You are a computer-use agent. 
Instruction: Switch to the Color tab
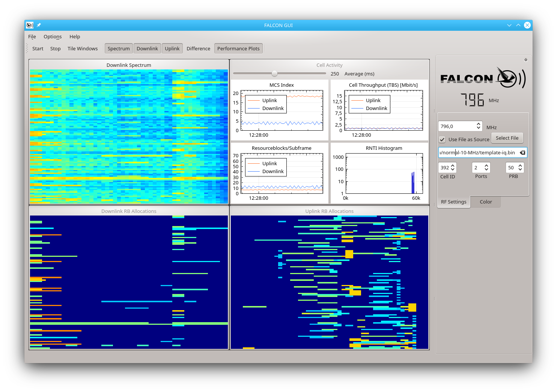(x=486, y=202)
